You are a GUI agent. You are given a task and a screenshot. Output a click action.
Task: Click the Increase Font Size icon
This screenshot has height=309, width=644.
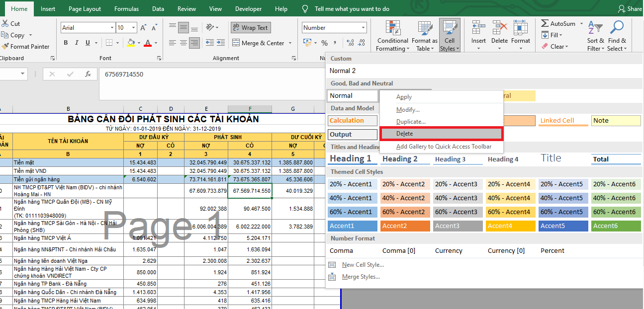pos(143,28)
